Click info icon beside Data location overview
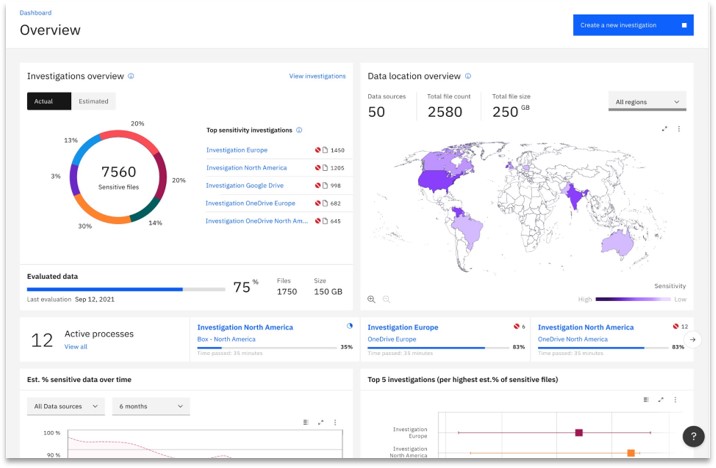The width and height of the screenshot is (716, 468). pos(469,76)
